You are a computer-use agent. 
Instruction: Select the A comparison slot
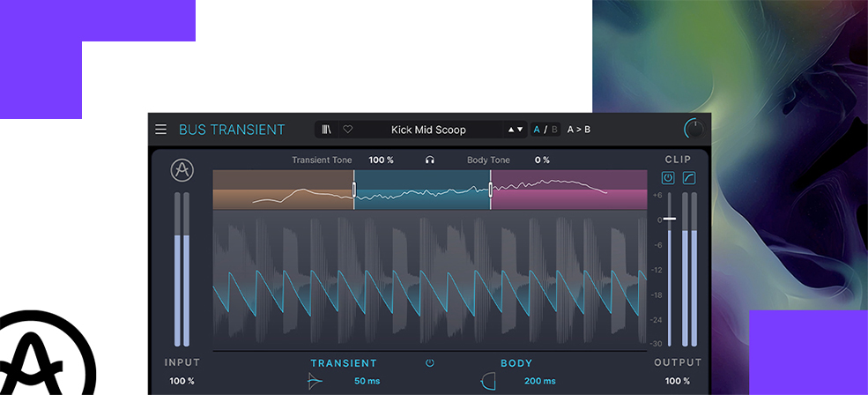(537, 130)
